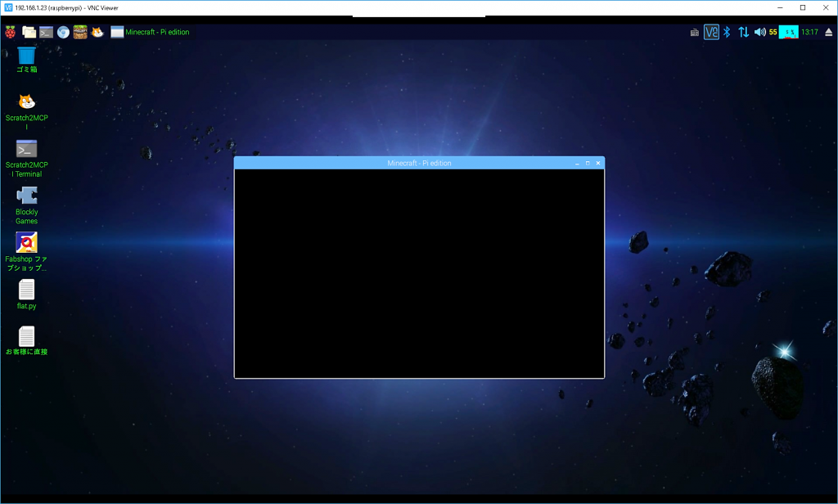Open the Bluetooth menu in the tray
838x504 pixels.
coord(727,32)
